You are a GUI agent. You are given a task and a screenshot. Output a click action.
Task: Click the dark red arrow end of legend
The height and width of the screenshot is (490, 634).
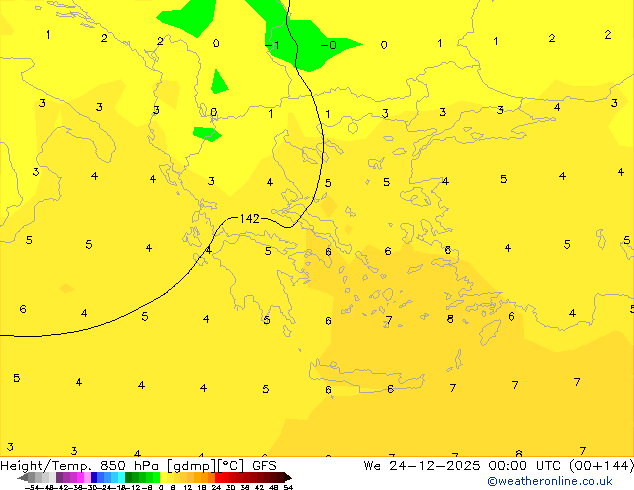pyautogui.click(x=285, y=477)
